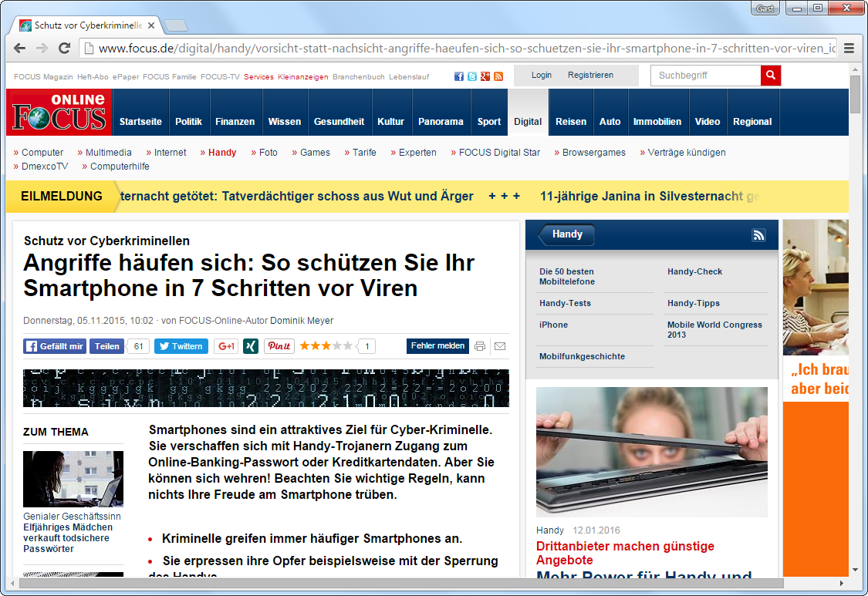This screenshot has width=868, height=596.
Task: Share the article via Google+ button
Action: pyautogui.click(x=225, y=346)
